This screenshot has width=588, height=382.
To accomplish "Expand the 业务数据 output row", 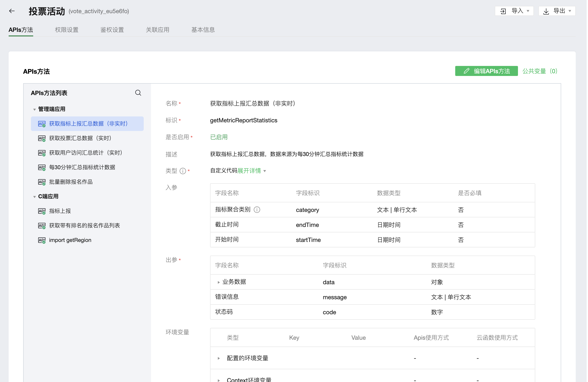I will (x=219, y=282).
